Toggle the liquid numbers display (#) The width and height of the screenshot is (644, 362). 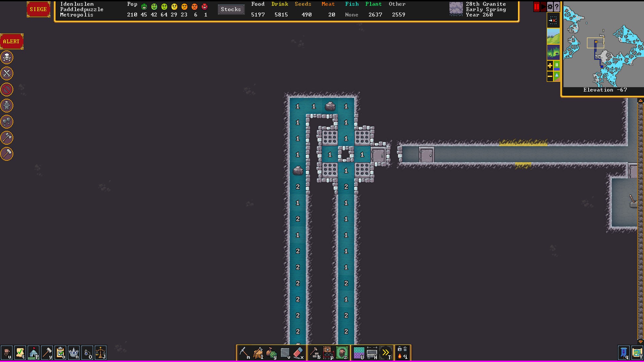pos(557,66)
